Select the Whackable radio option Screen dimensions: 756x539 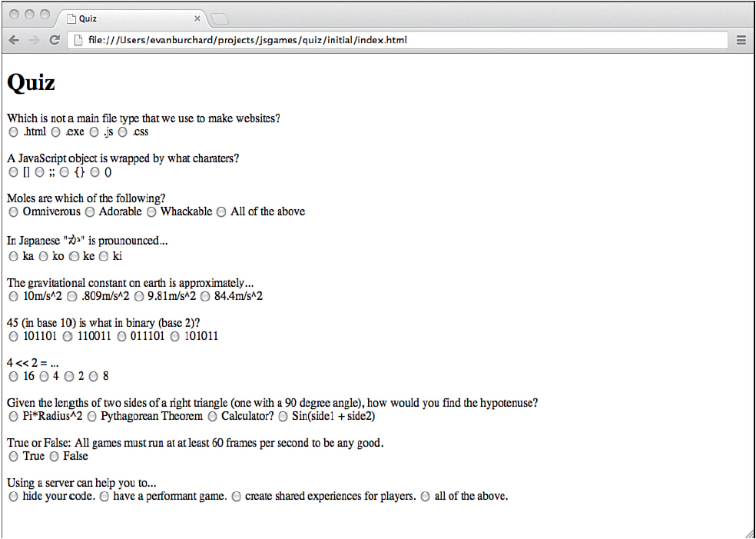pos(151,212)
